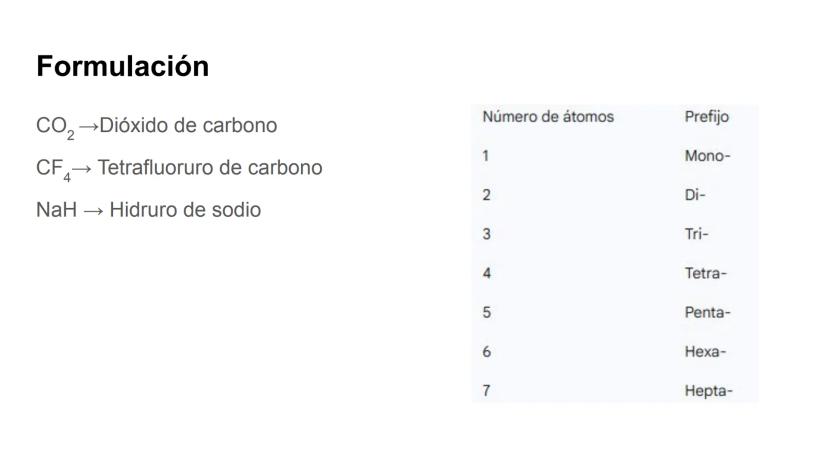The height and width of the screenshot is (466, 828).
Task: Select the Hepta- prefix cell
Action: coord(707,391)
